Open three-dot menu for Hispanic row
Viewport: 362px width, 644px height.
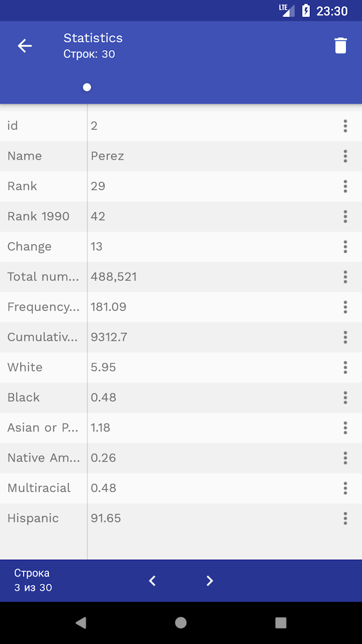click(x=345, y=518)
